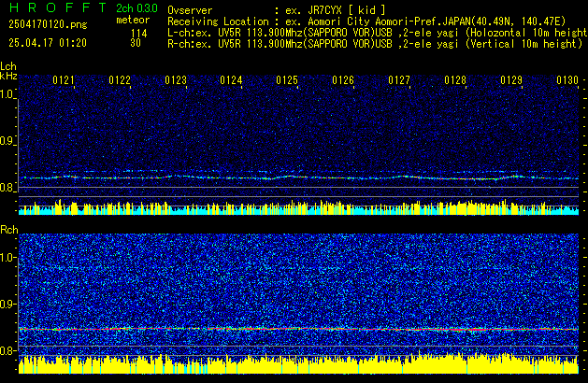The height and width of the screenshot is (383, 588).
Task: Select the 0126 time marker
Action: pyautogui.click(x=343, y=80)
